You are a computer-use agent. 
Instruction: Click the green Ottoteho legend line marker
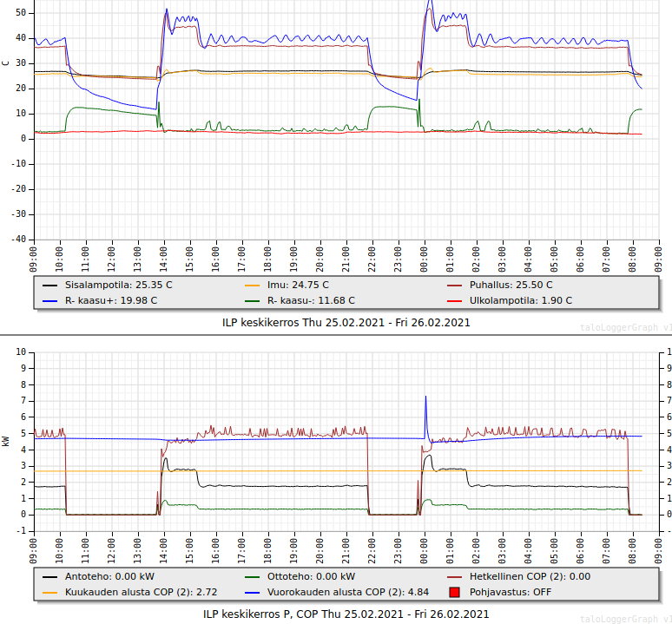pos(252,576)
